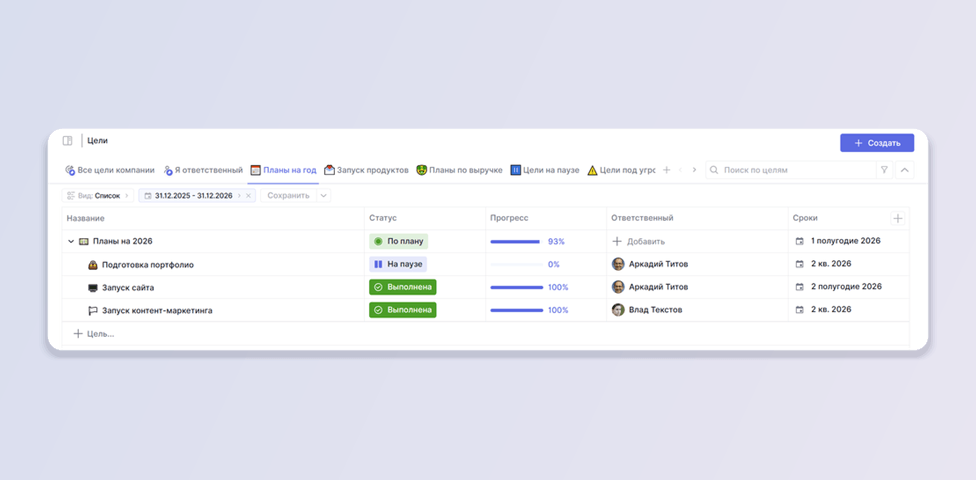Remove the 31.12.2025 - 31.12.2026 date filter
The image size is (976, 480).
click(x=248, y=195)
